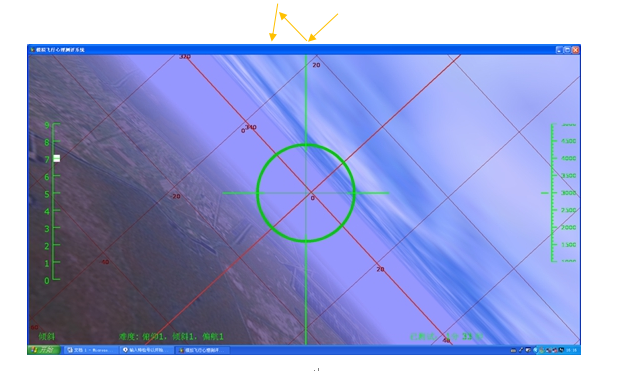The image size is (631, 371).
Task: Click the volume icon in system tray
Action: [535, 350]
